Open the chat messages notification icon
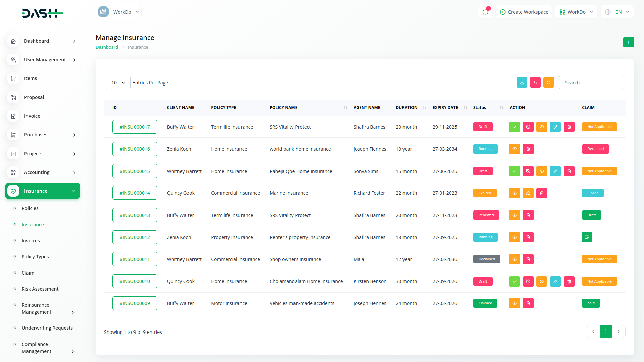644x362 pixels. tap(485, 12)
